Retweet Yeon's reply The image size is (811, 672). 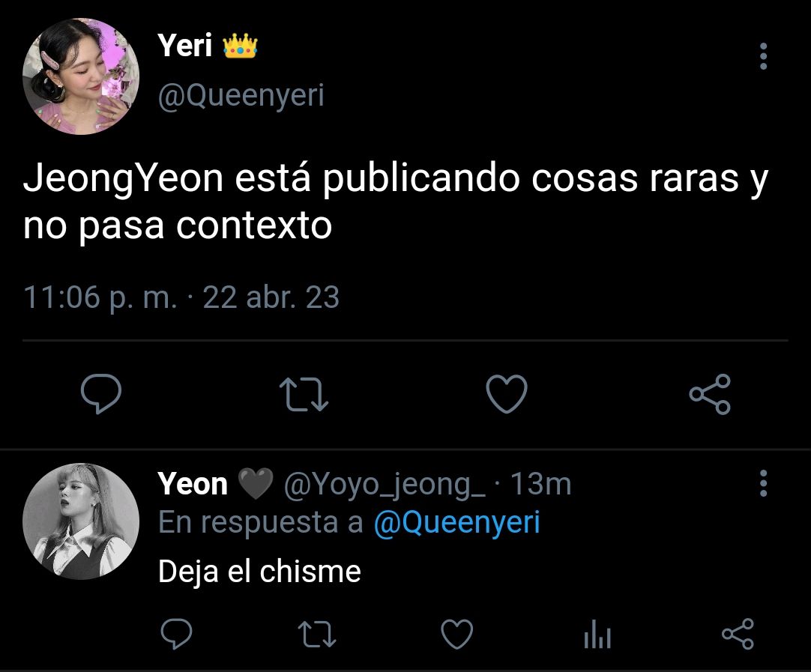coord(317,635)
